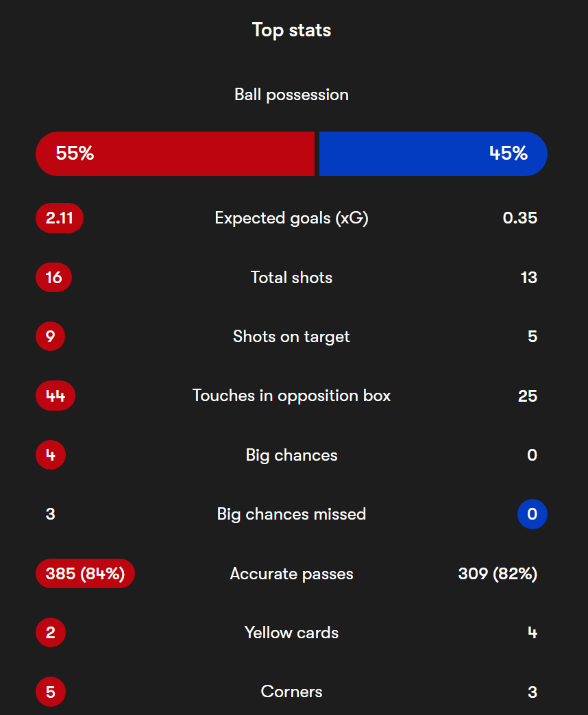Select the Yellow cards label
This screenshot has height=715, width=588.
[x=292, y=633]
